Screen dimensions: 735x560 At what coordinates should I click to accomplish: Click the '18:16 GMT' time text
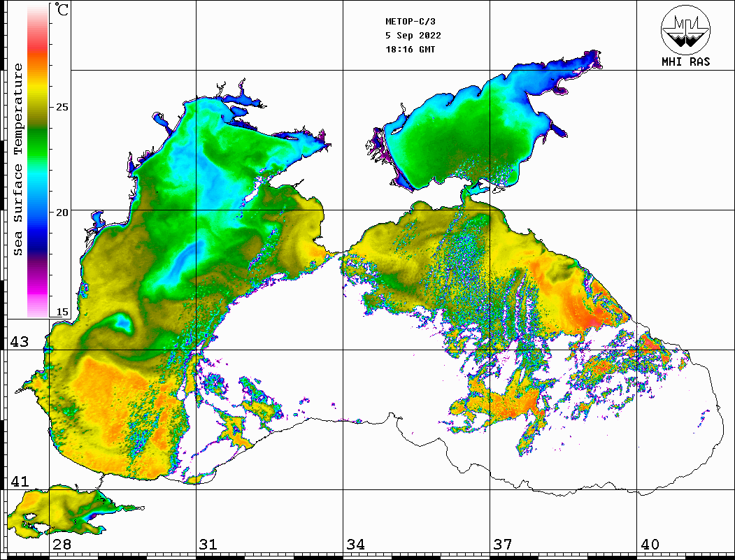410,49
